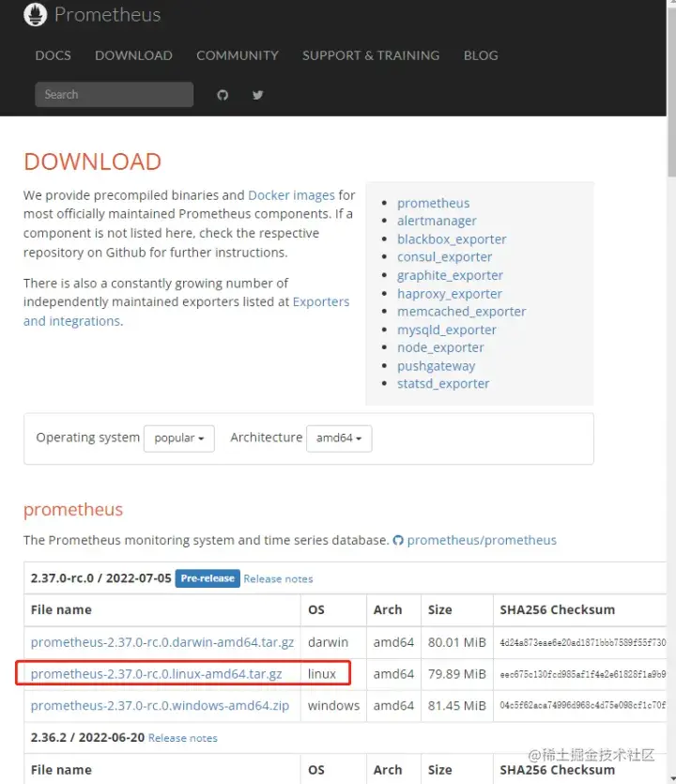This screenshot has width=676, height=784.
Task: Open the BLOG nav item
Action: coord(481,55)
